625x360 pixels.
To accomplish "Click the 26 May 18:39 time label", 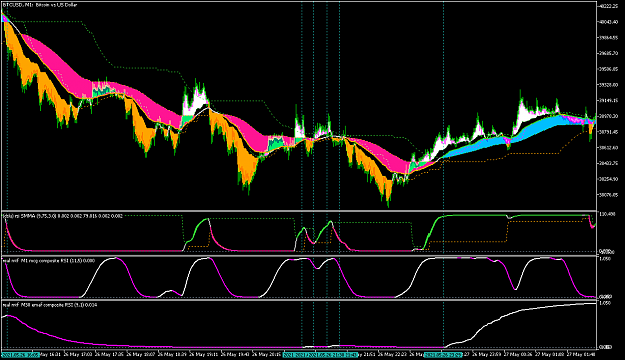I will coord(172,354).
